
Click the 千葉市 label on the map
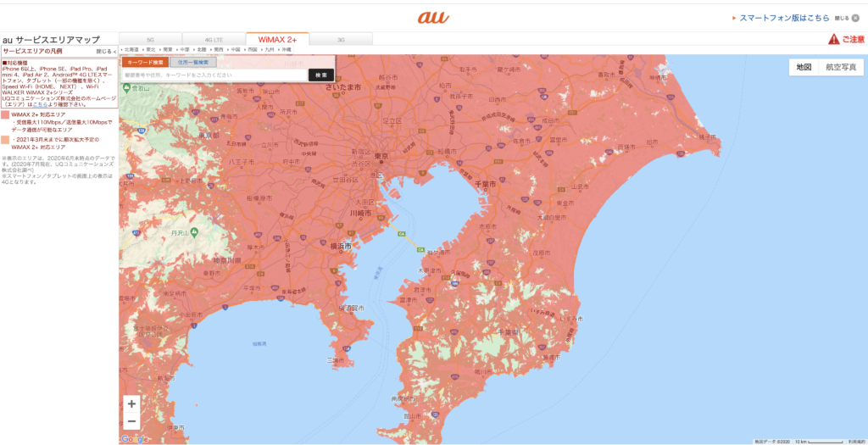click(487, 184)
